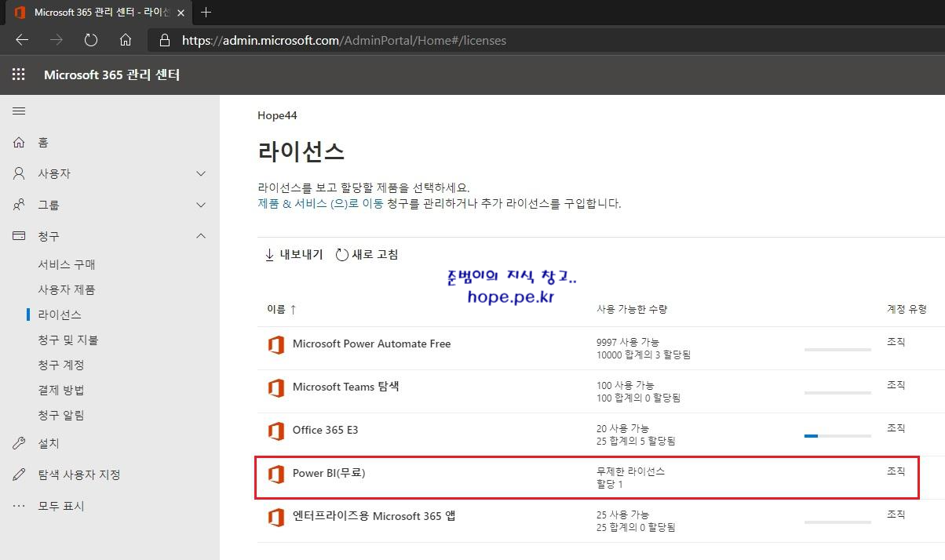The width and height of the screenshot is (945, 560).
Task: Open the app launcher waffle icon
Action: [19, 75]
